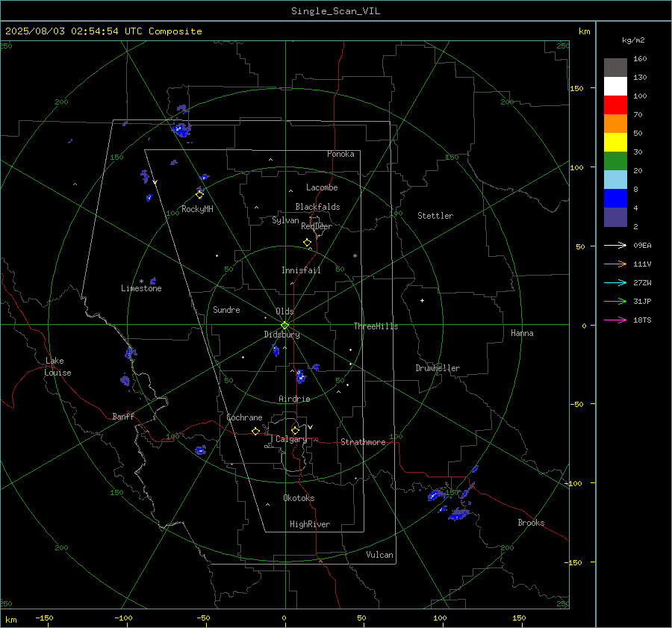Click the RedDeer city label

tap(317, 226)
